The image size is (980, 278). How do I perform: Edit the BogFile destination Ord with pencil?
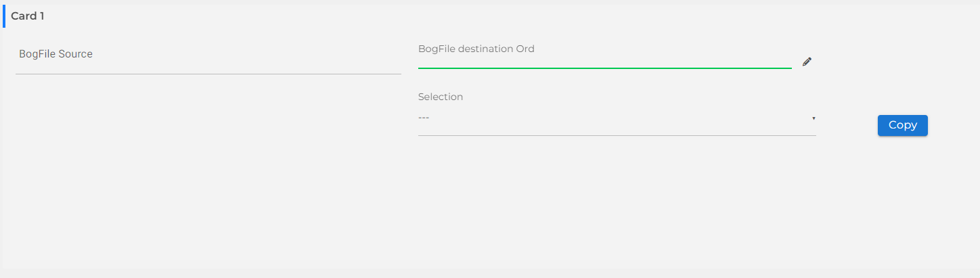(807, 62)
